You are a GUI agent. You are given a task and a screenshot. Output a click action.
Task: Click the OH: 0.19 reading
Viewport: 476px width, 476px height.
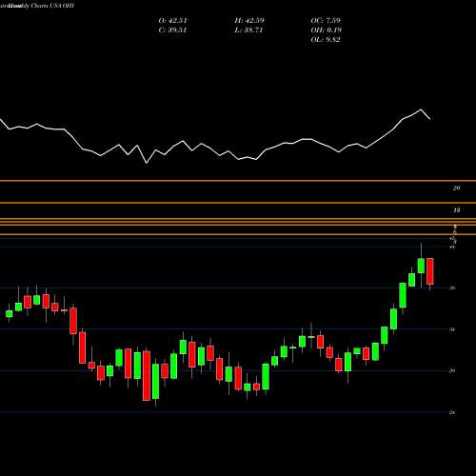[x=326, y=30]
